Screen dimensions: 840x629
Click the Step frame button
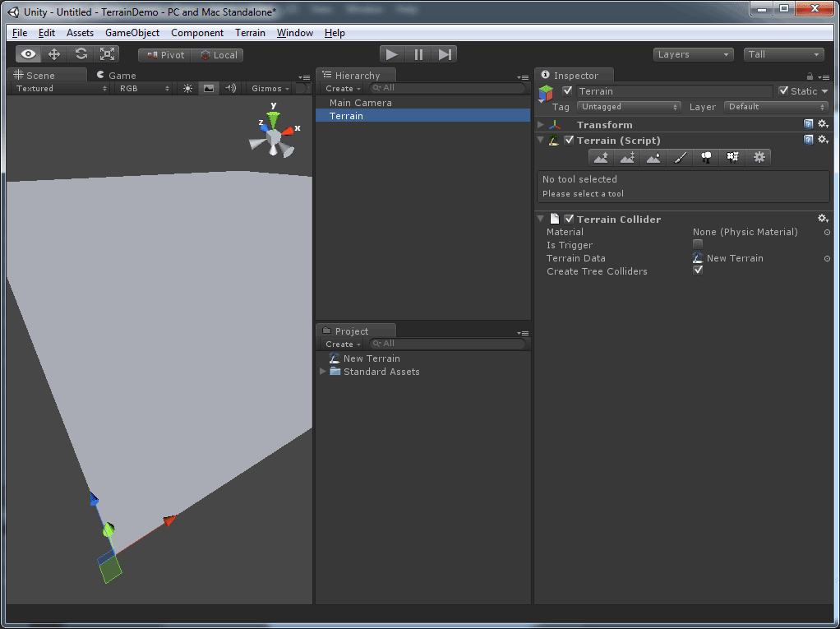[x=445, y=54]
